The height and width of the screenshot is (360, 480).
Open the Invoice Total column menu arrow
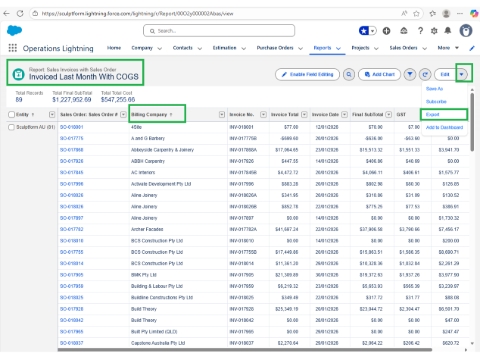coord(304,115)
